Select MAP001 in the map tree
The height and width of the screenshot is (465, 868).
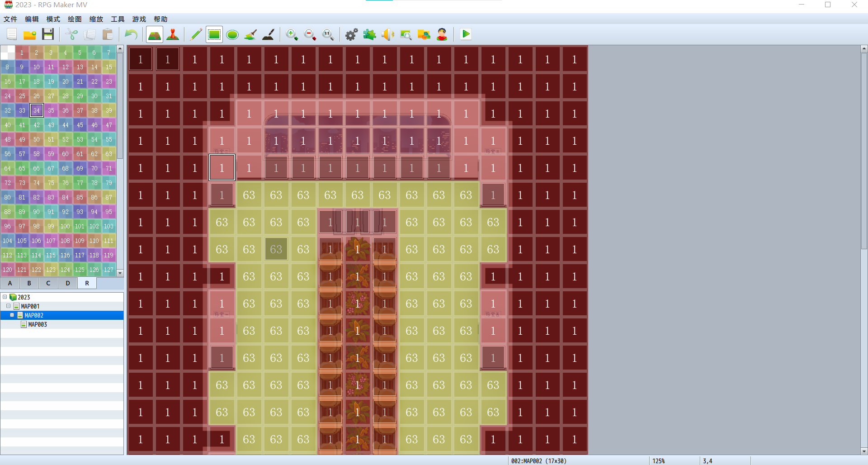(x=30, y=306)
